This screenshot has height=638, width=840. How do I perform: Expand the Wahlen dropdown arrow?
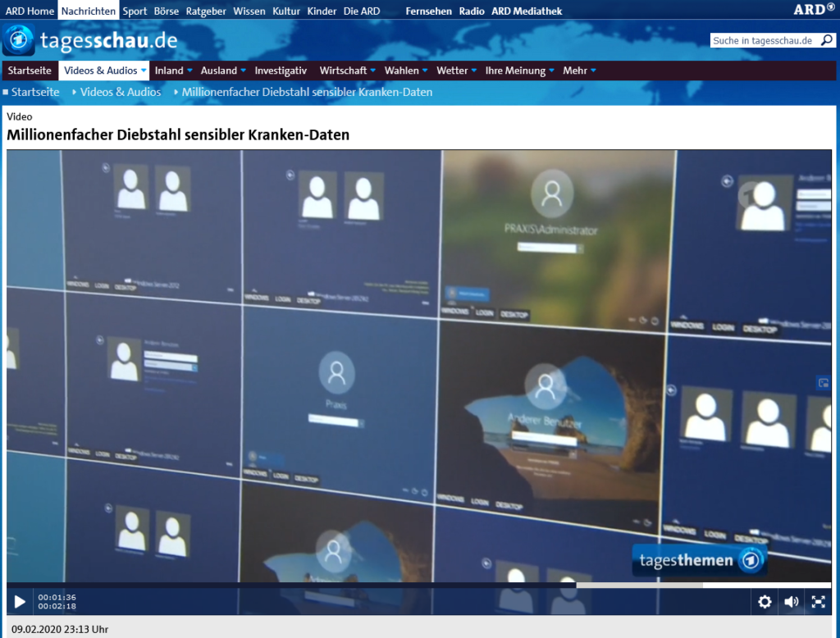(x=425, y=71)
